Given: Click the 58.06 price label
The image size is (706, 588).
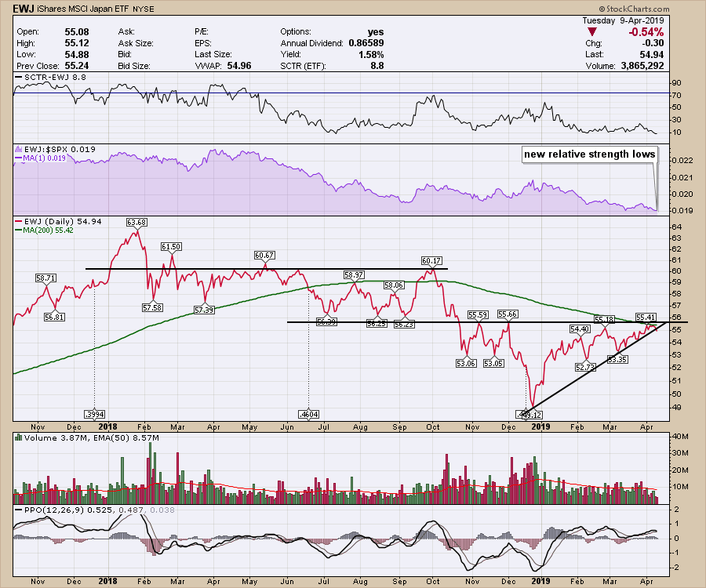Looking at the screenshot, I should [394, 285].
